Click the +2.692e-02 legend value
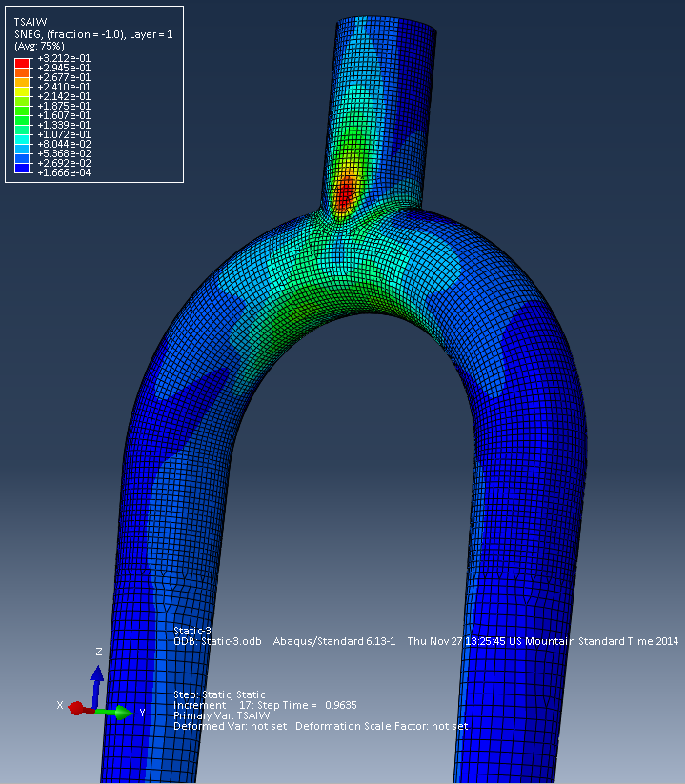The width and height of the screenshot is (685, 784). (x=64, y=163)
